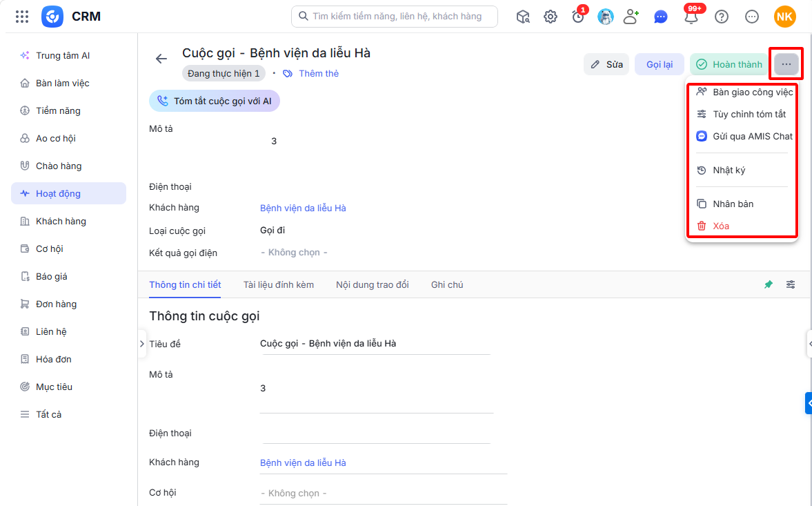
Task: Click the Tiêu đề field value
Action: click(x=328, y=343)
